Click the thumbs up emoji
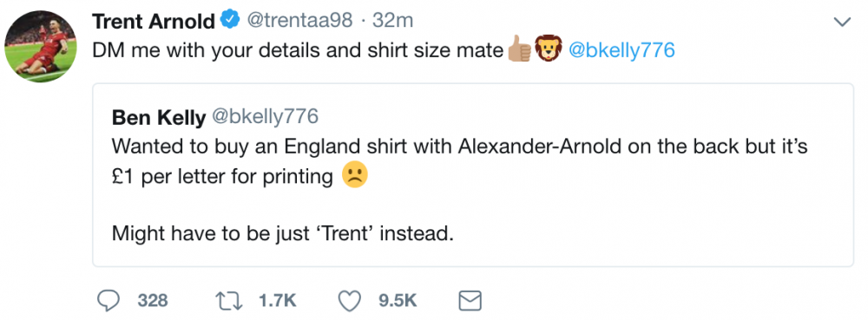The width and height of the screenshot is (868, 320). pos(519,50)
